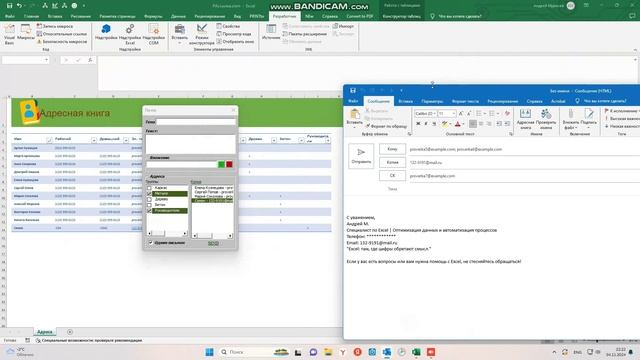Open Адресная книга in Outlook ribbon
This screenshot has width=640, height=360.
[x=525, y=119]
